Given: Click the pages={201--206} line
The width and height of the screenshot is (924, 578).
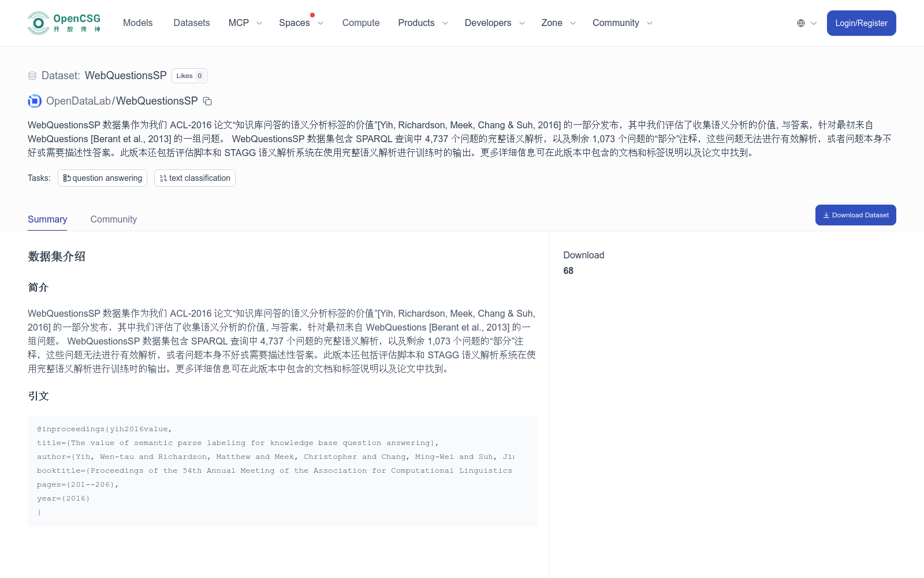Looking at the screenshot, I should click(x=78, y=484).
